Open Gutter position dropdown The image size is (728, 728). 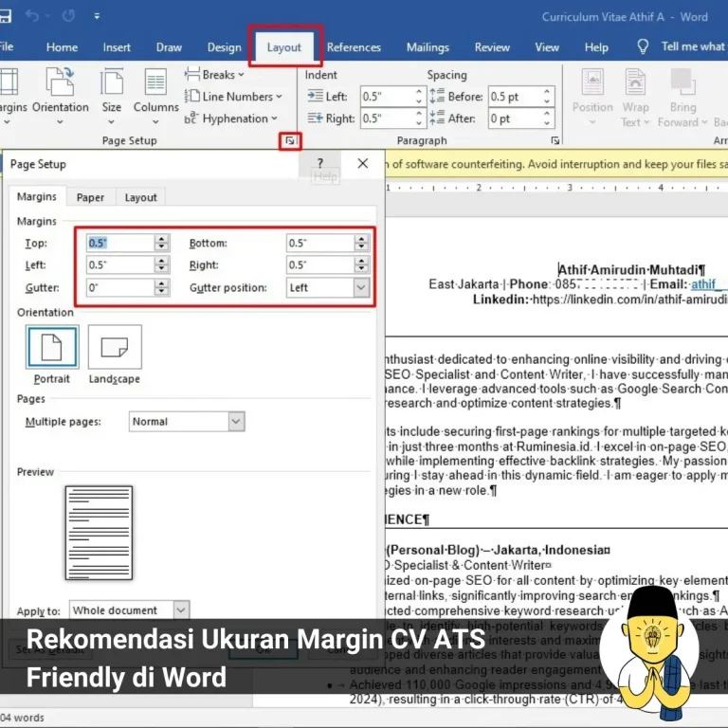point(328,288)
